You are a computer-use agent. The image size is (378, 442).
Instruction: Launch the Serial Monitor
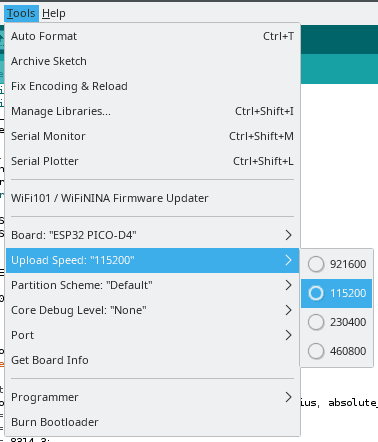(152, 136)
